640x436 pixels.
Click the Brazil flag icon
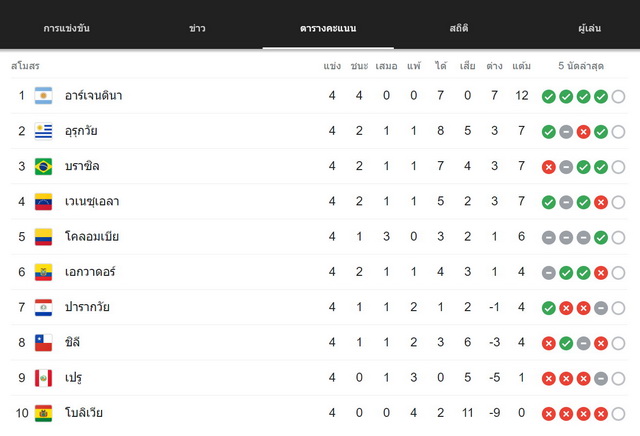(x=43, y=166)
